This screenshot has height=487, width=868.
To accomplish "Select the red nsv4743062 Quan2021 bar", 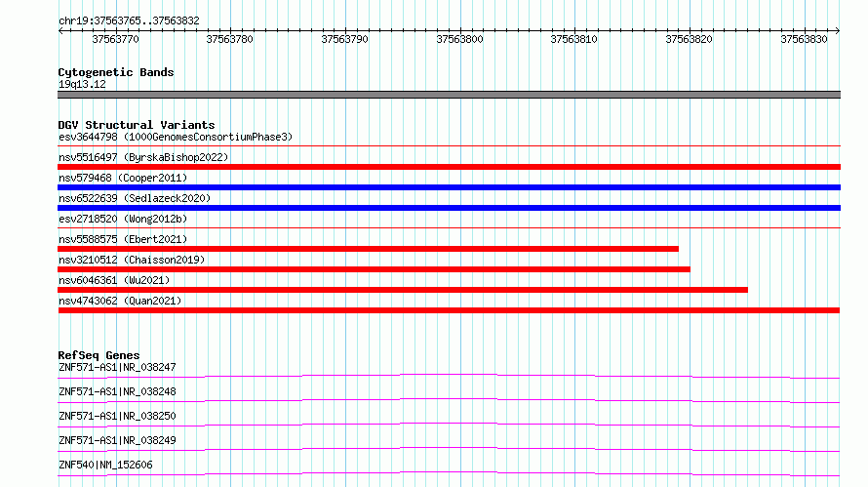I will 449,310.
